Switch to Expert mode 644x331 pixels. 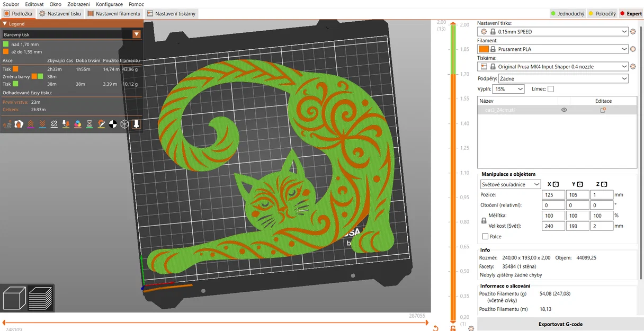[x=631, y=14]
